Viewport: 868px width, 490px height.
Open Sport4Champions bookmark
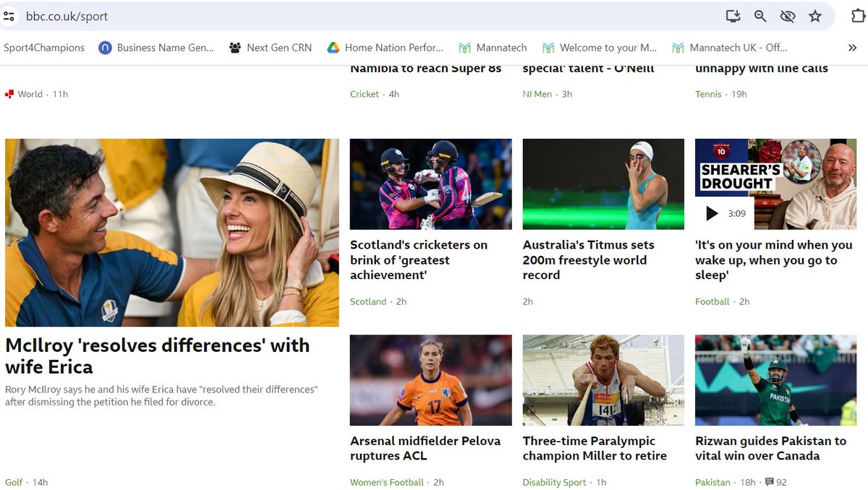(x=44, y=48)
